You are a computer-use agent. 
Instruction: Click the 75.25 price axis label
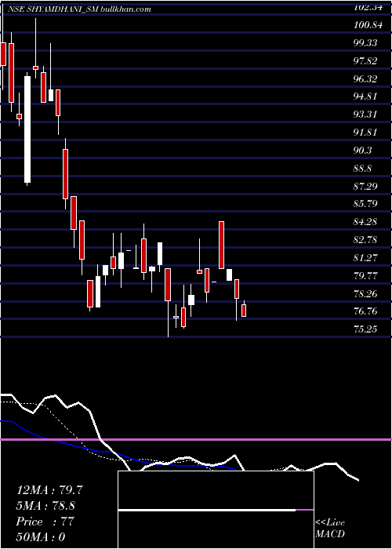365,329
